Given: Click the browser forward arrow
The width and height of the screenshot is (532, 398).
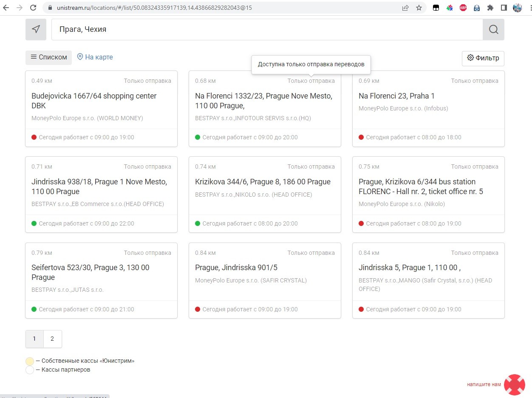Looking at the screenshot, I should 20,8.
